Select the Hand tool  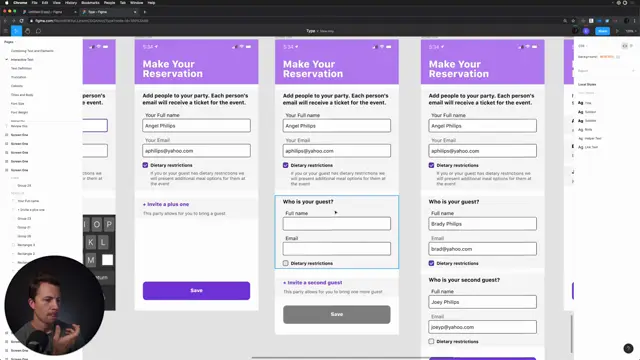tap(27, 31)
